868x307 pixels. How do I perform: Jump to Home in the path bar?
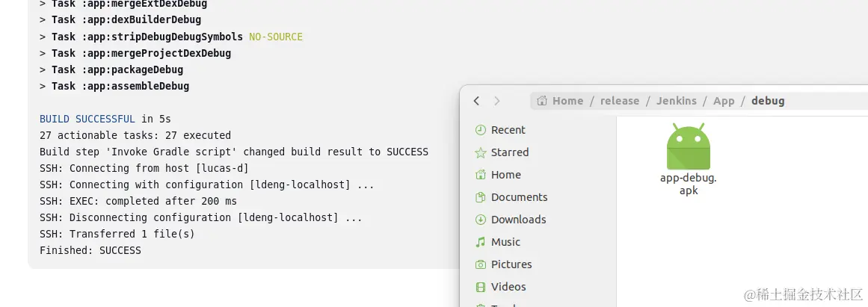[x=567, y=101]
